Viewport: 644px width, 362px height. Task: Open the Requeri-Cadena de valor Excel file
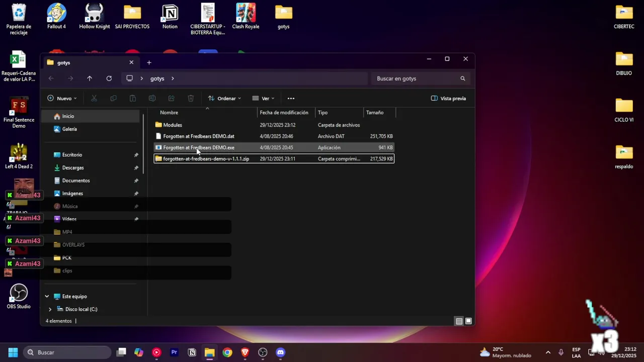(19, 66)
